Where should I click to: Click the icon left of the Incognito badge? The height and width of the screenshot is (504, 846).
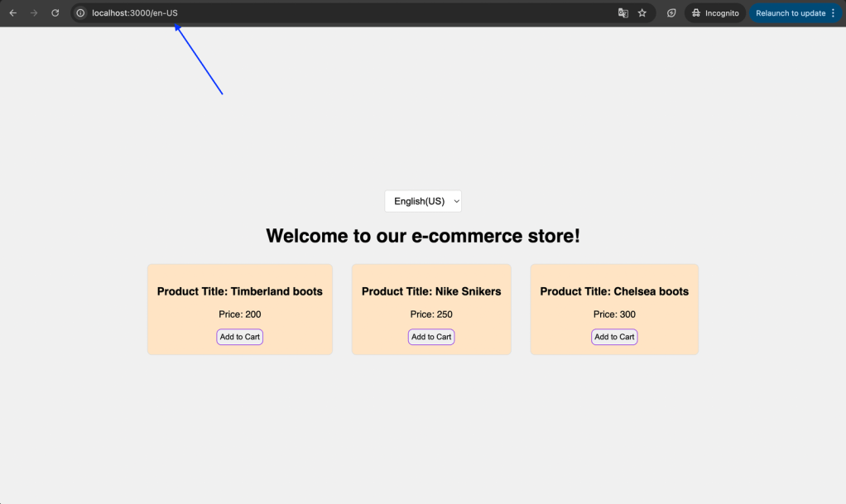point(671,13)
